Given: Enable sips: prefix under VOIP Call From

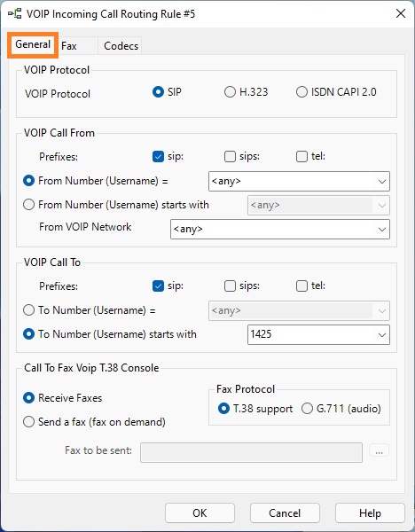Looking at the screenshot, I should coord(230,156).
